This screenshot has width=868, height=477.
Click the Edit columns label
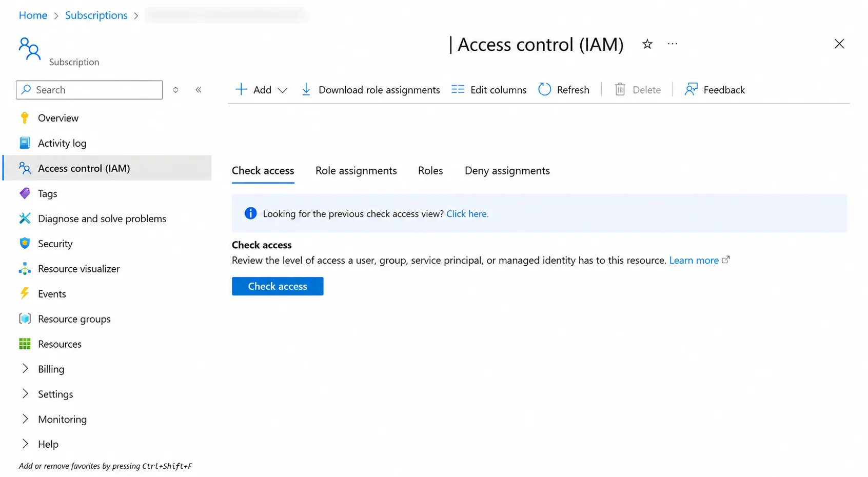point(498,90)
